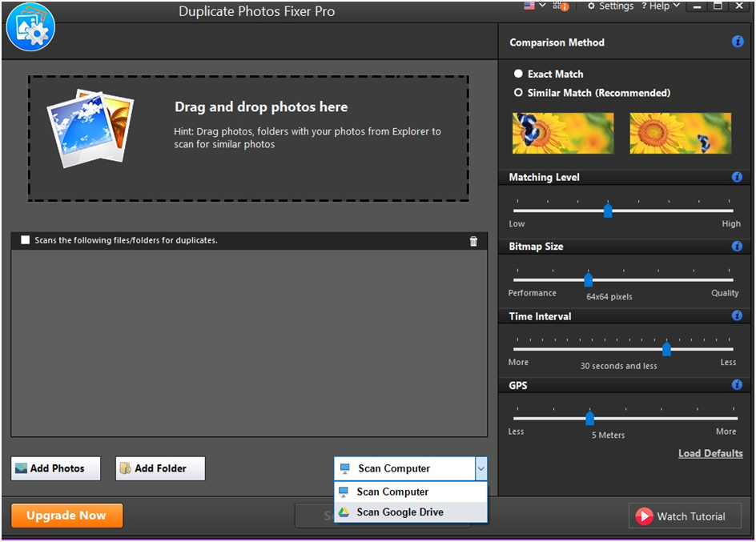Adjust the Matching Level slider handle
This screenshot has height=542, width=756.
pyautogui.click(x=608, y=211)
